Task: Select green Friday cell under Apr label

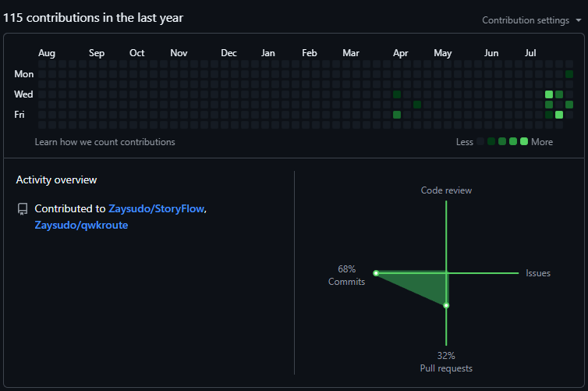Action: (397, 115)
